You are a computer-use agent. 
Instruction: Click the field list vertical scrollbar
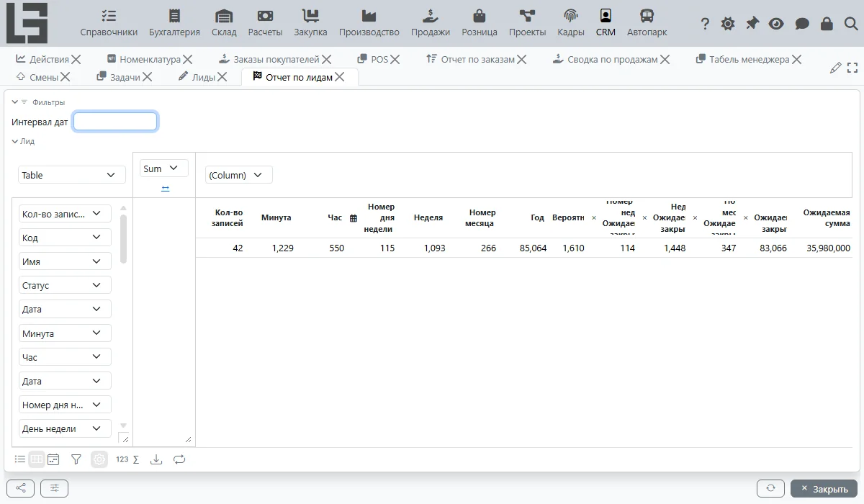(123, 239)
